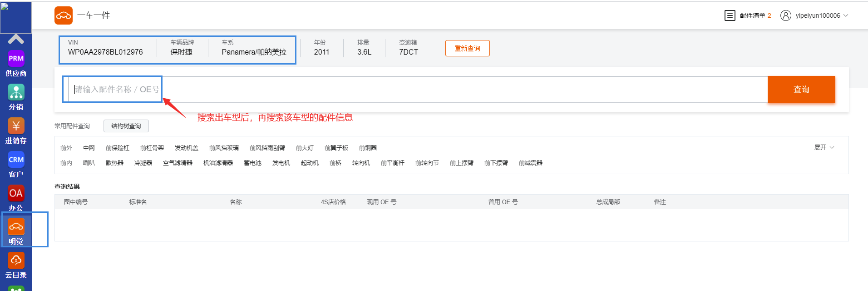Click the 重新查询 button

click(x=467, y=48)
